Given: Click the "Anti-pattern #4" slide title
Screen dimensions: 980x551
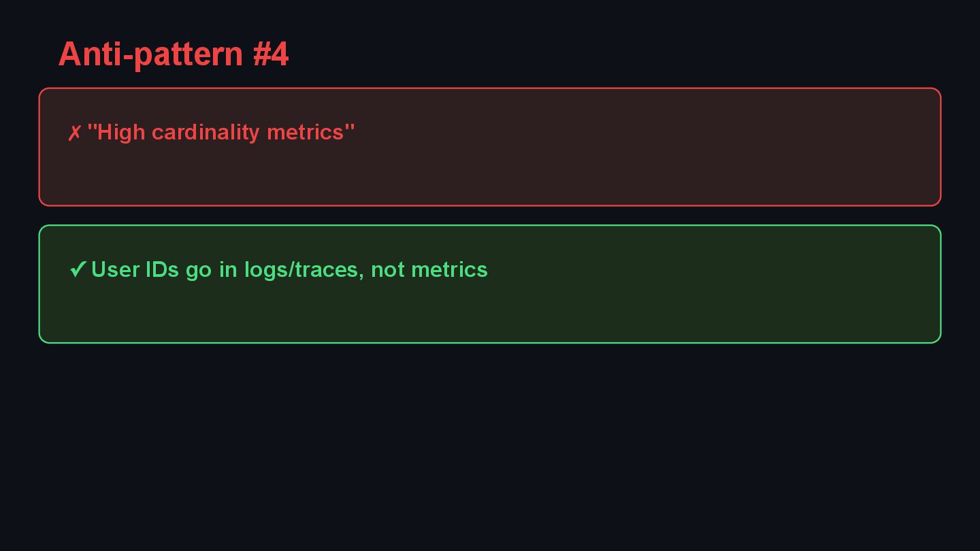Looking at the screenshot, I should pos(174,54).
